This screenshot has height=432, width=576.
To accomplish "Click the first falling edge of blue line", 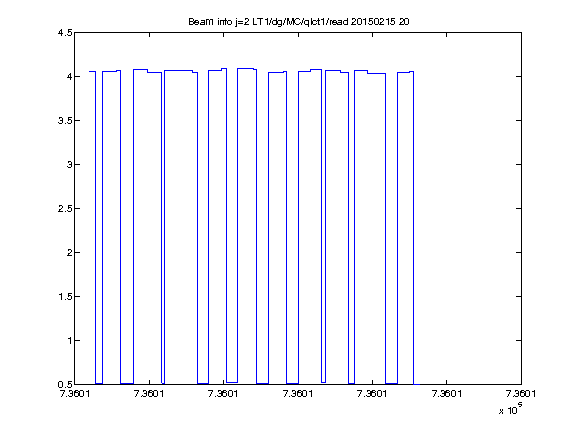I will pyautogui.click(x=96, y=228).
